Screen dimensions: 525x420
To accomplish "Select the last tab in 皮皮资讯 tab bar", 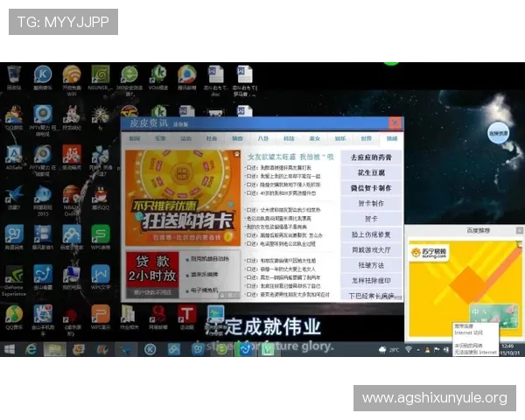I will (x=392, y=138).
